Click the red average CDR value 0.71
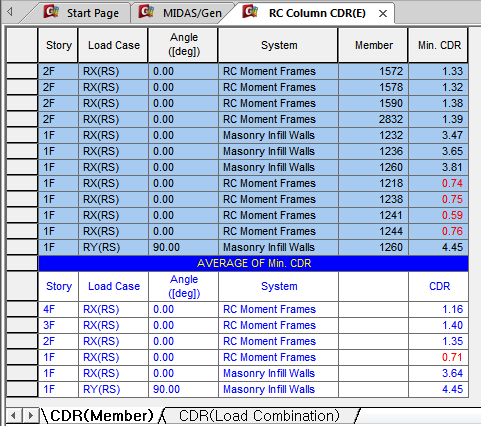 [x=439, y=357]
